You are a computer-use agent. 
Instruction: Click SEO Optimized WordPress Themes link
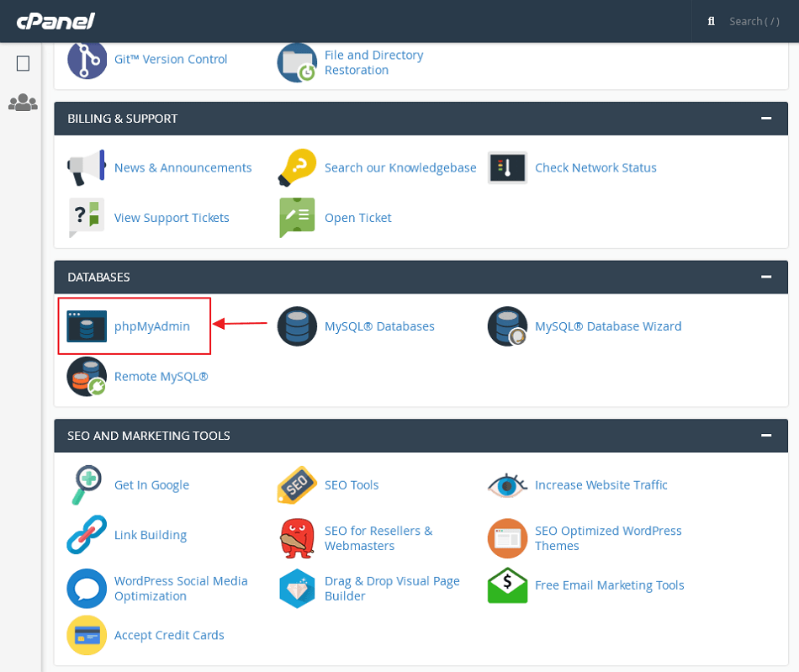(x=608, y=538)
